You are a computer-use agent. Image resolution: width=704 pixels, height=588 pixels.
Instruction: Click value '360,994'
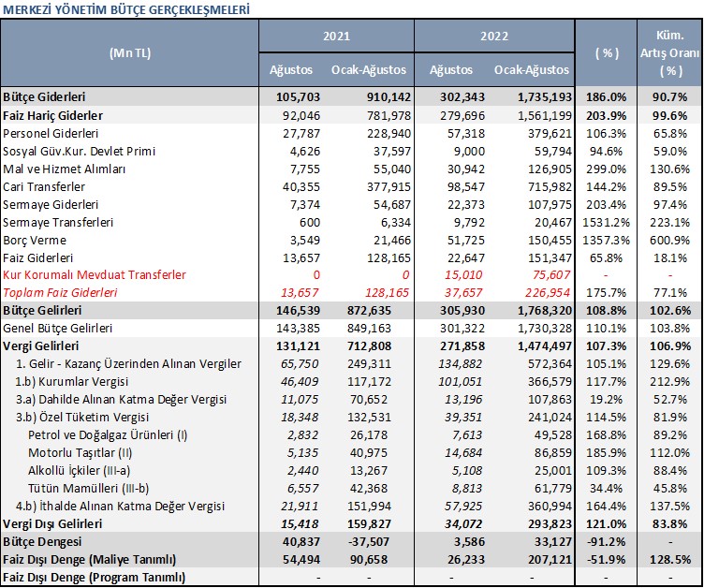[x=550, y=507]
